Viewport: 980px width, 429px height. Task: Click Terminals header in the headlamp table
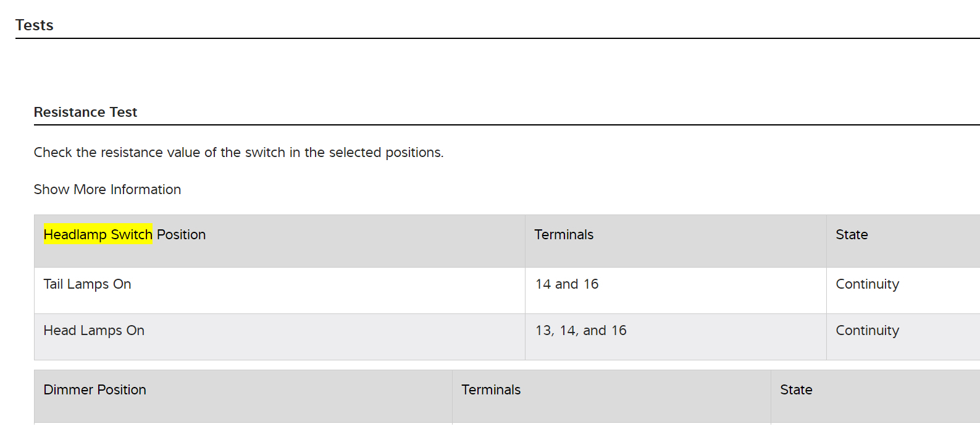(x=563, y=235)
